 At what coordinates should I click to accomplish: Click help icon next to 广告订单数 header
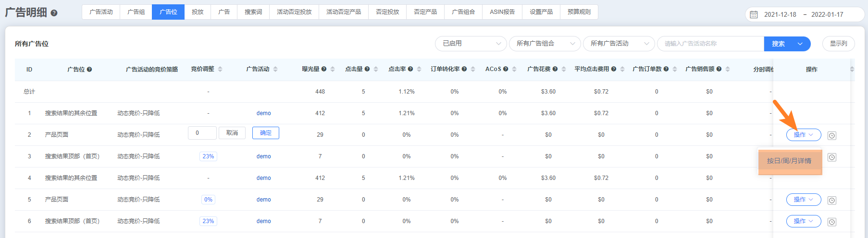pos(666,69)
